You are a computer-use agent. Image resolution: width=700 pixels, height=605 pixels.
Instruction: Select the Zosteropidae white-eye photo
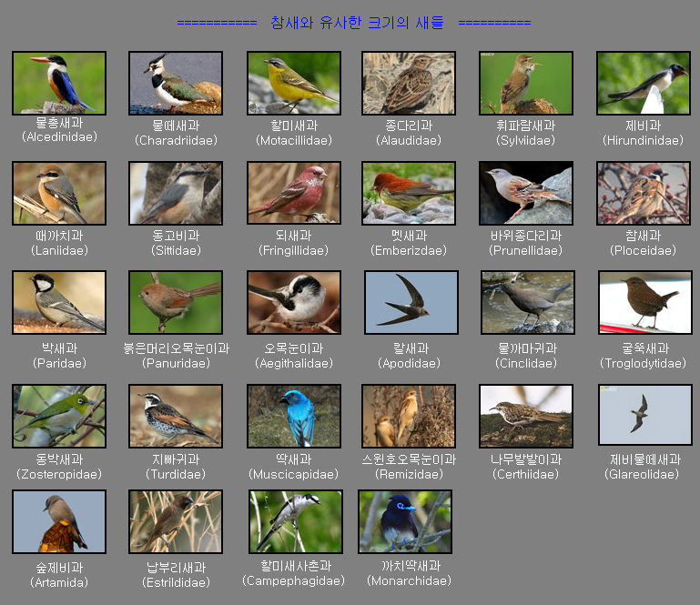(x=59, y=417)
